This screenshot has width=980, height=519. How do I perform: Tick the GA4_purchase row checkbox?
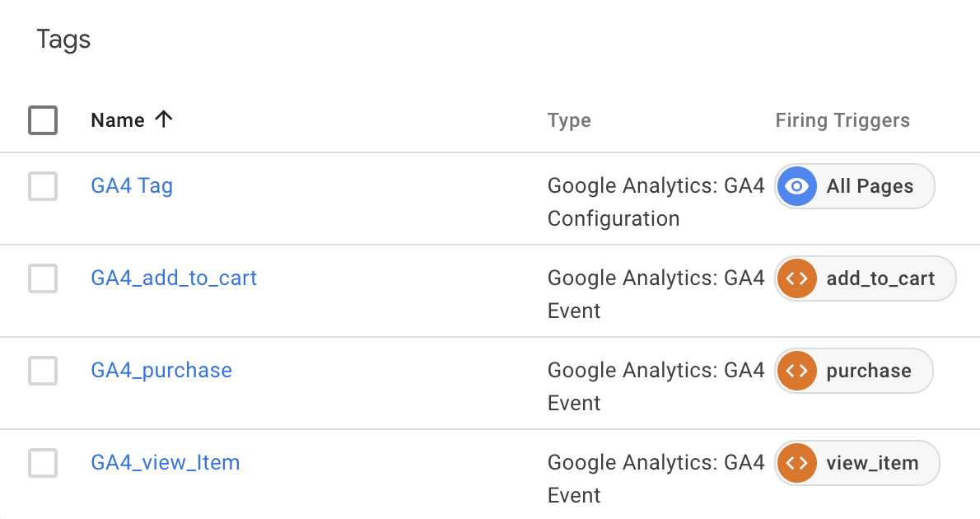coord(43,371)
